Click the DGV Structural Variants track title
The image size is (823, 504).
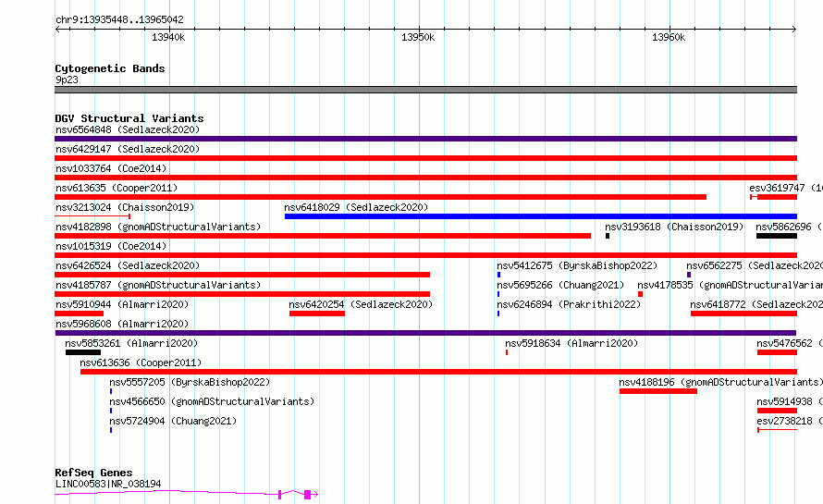click(129, 118)
